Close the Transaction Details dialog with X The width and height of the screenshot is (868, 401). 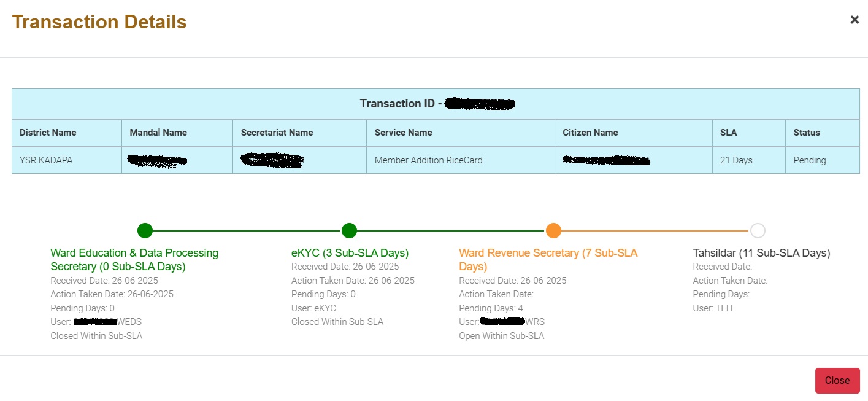855,20
